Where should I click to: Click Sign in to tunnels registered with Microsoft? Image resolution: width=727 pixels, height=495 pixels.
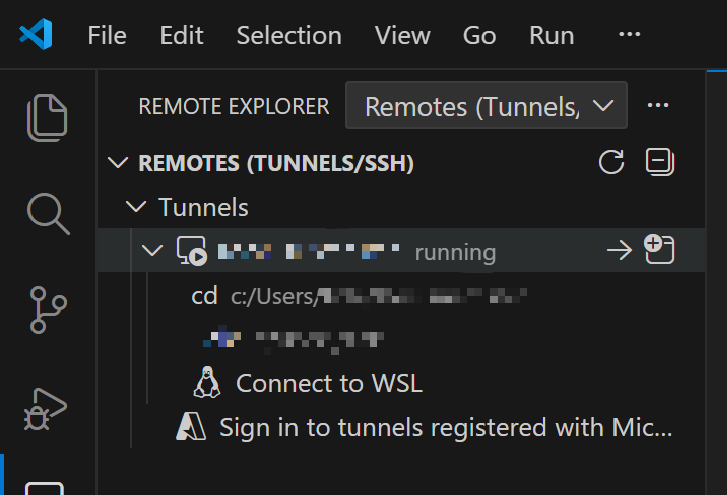[445, 428]
